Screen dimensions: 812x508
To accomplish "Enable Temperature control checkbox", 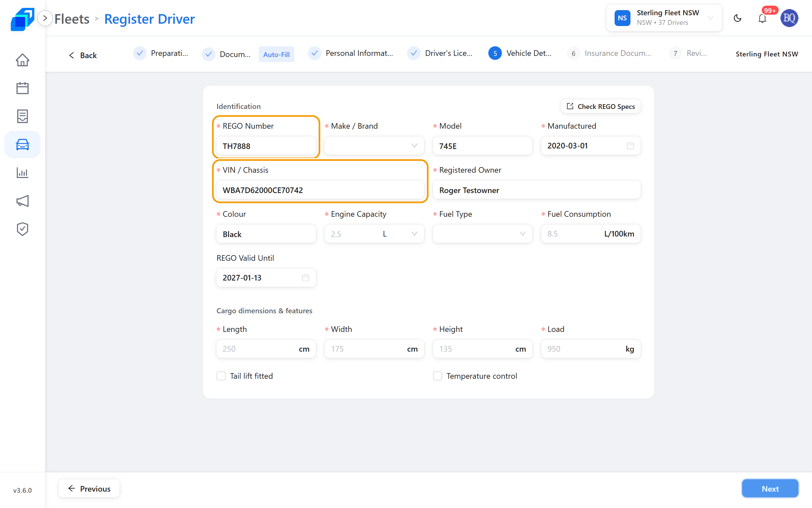I will (x=438, y=376).
